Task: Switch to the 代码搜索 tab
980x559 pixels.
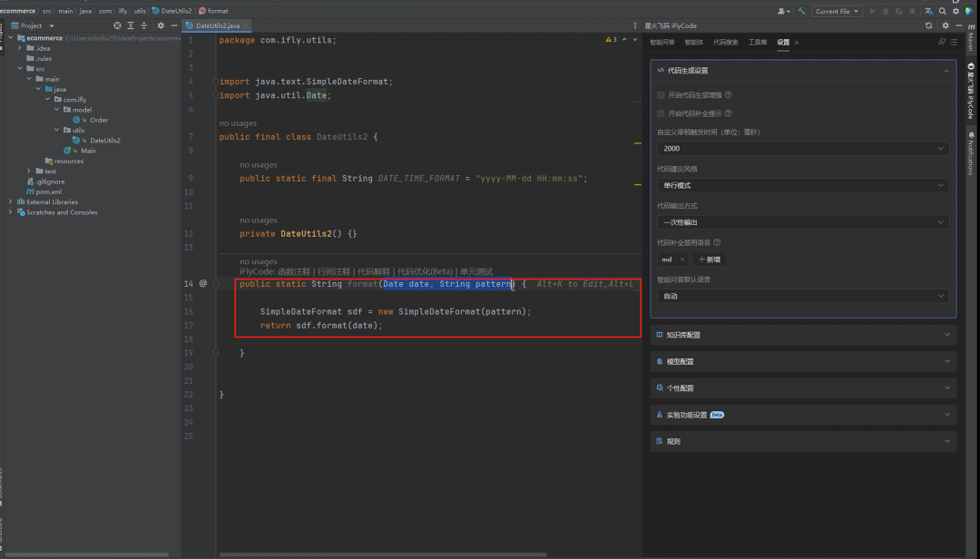Action: click(726, 42)
